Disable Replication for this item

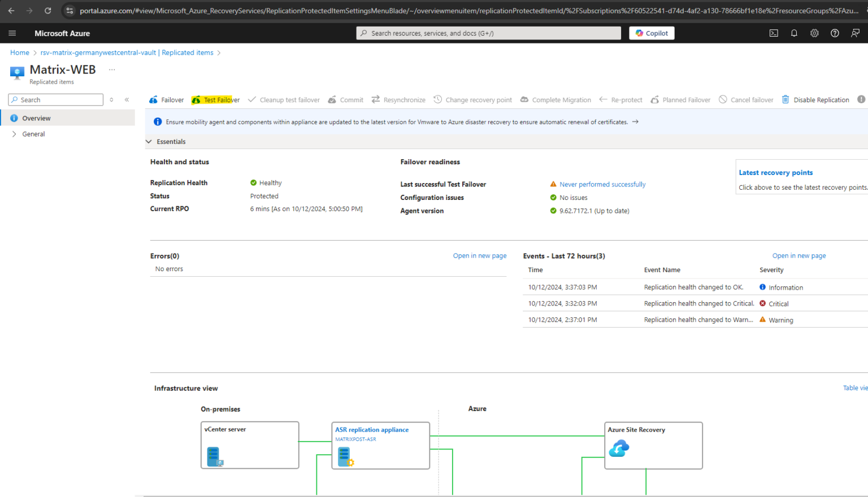821,99
